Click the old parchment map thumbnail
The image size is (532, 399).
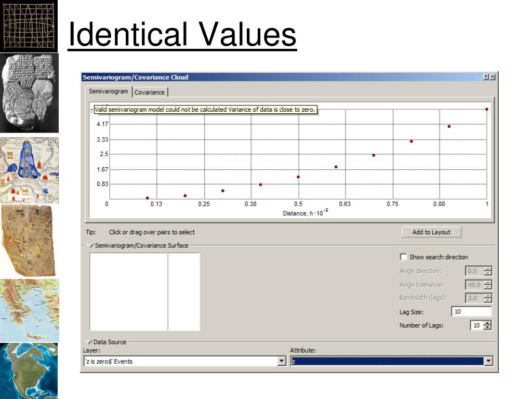(x=28, y=241)
